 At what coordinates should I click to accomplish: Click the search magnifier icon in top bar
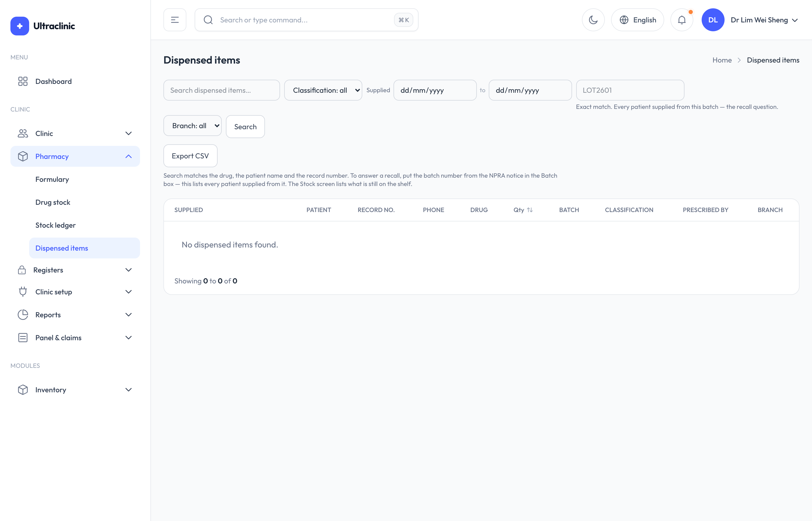[208, 20]
